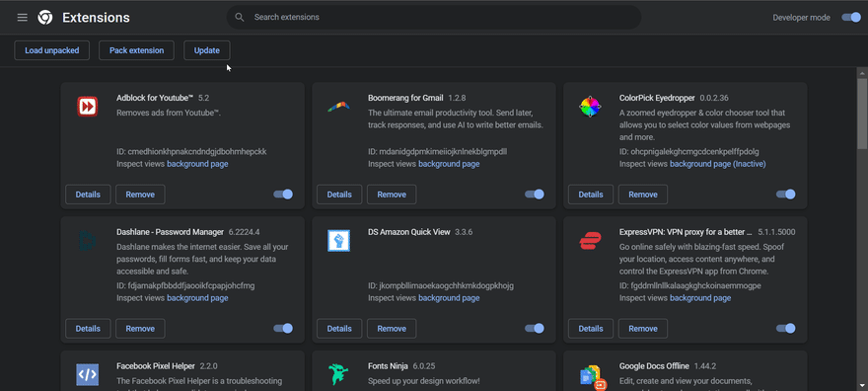
Task: Open Details for ExpressVPN extension
Action: 591,329
